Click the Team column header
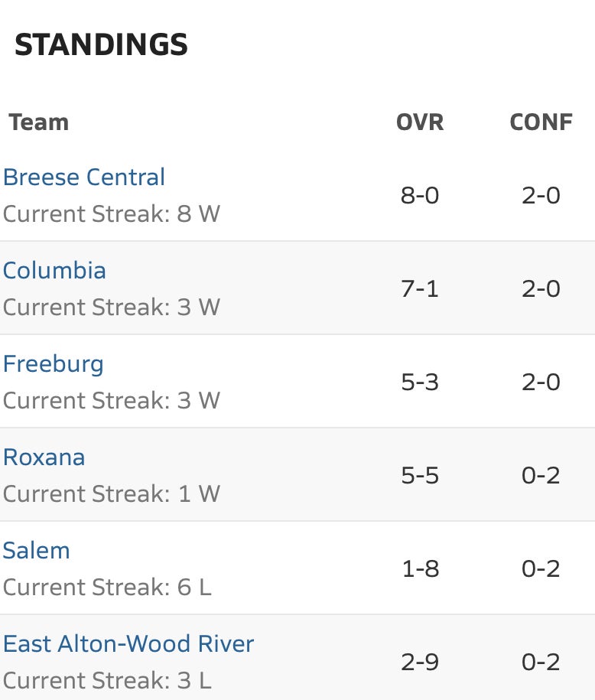595x700 pixels. tap(39, 122)
